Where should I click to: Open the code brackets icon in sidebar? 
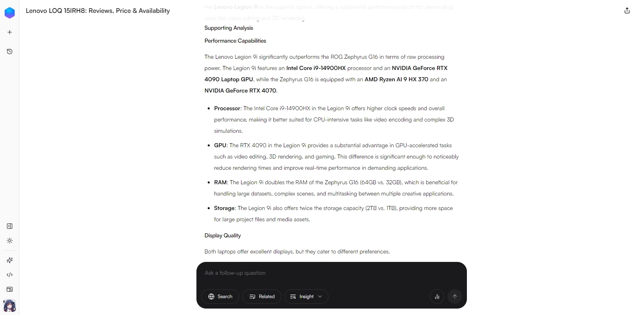(x=10, y=275)
